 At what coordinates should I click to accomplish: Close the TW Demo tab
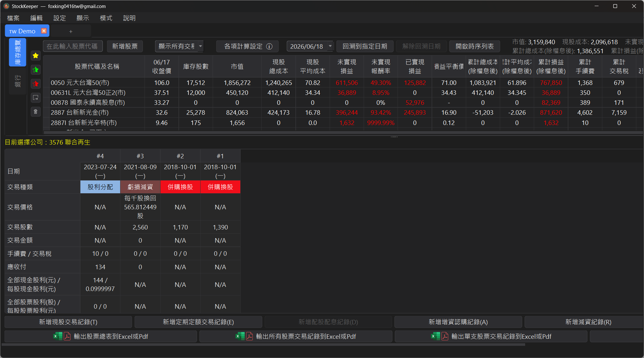tap(44, 31)
